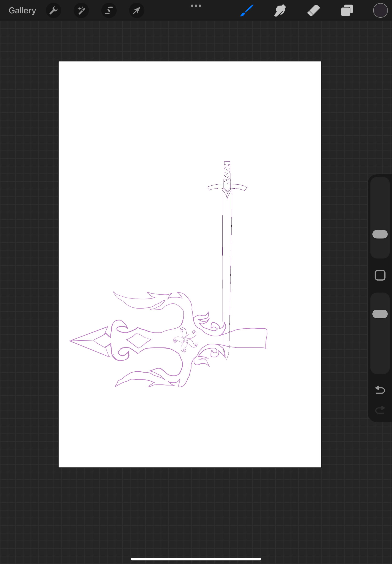Tap the diamond shape on the trident

tap(138, 340)
